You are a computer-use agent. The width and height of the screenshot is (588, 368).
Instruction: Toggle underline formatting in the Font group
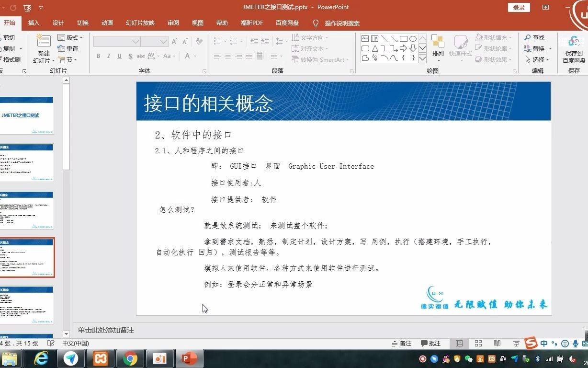point(119,56)
